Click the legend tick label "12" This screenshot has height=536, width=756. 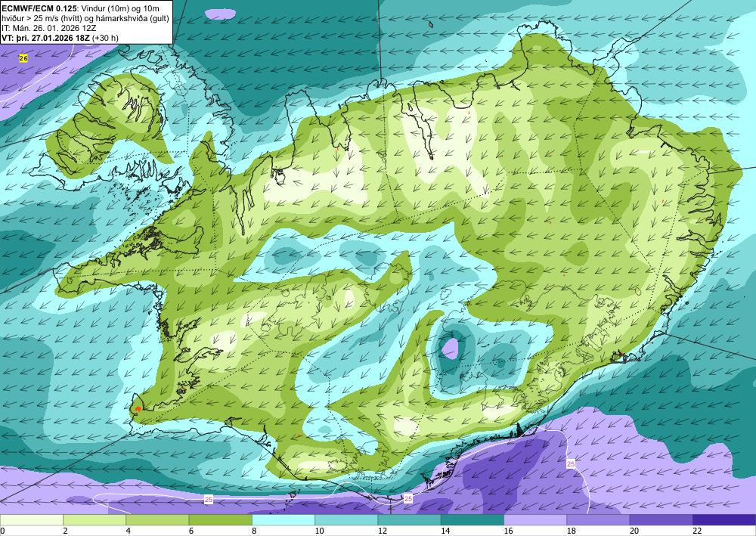click(x=383, y=531)
